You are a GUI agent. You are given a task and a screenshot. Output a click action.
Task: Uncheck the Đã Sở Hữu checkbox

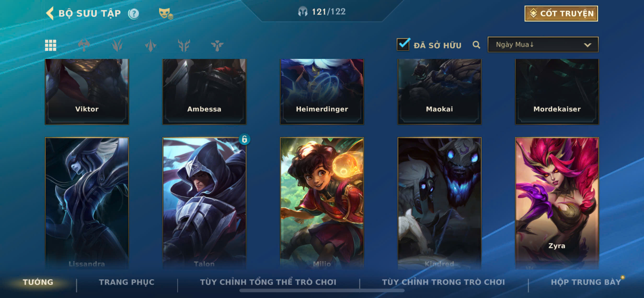pos(403,44)
